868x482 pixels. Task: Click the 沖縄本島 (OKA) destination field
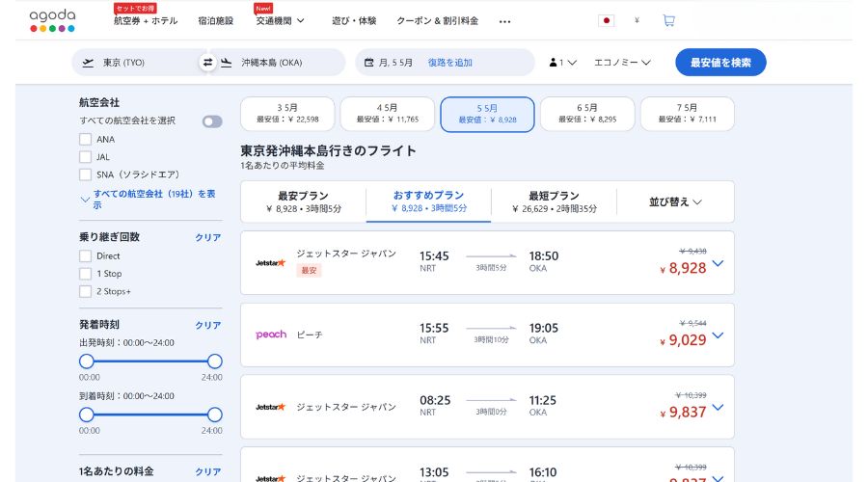click(x=278, y=63)
